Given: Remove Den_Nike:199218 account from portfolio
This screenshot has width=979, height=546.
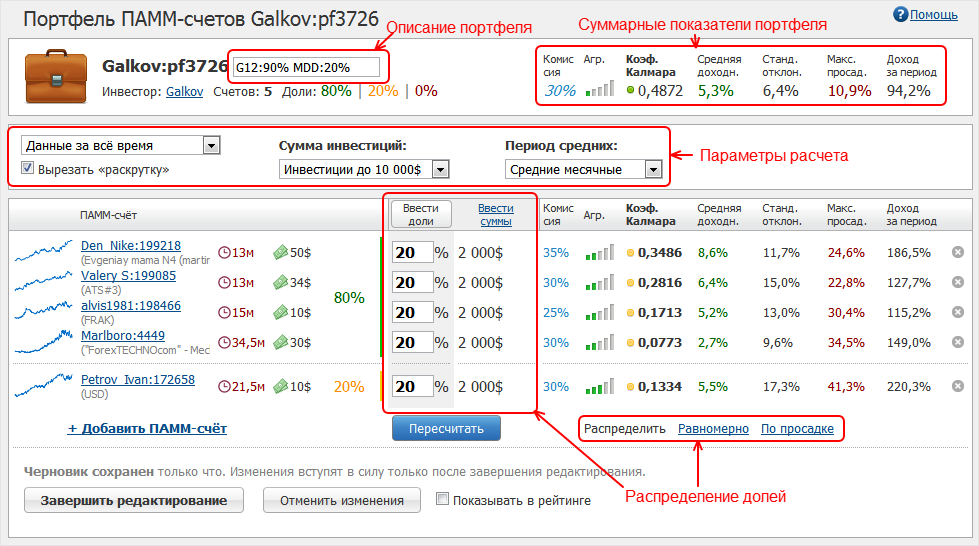Looking at the screenshot, I should point(958,252).
